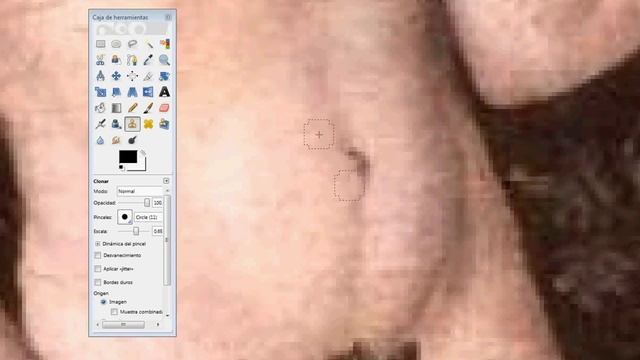The image size is (640, 360).
Task: Select the Heal tool
Action: tap(148, 124)
